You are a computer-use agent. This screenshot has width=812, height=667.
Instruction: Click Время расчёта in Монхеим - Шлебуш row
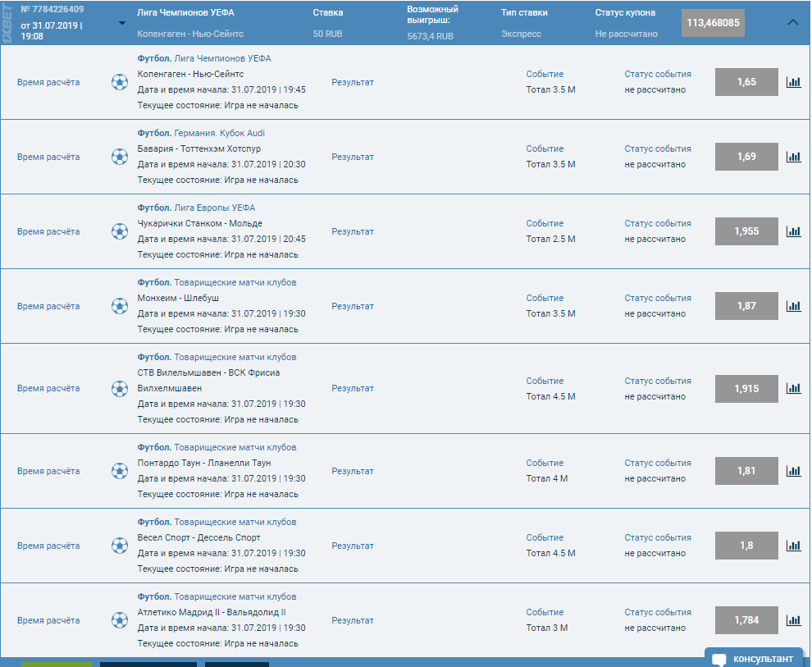(x=48, y=306)
